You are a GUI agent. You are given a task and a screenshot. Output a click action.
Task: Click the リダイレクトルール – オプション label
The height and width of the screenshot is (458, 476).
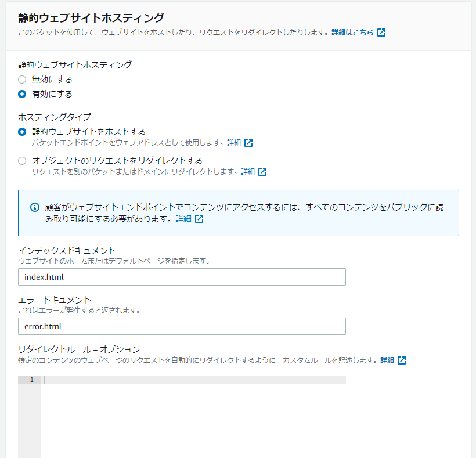(x=79, y=349)
